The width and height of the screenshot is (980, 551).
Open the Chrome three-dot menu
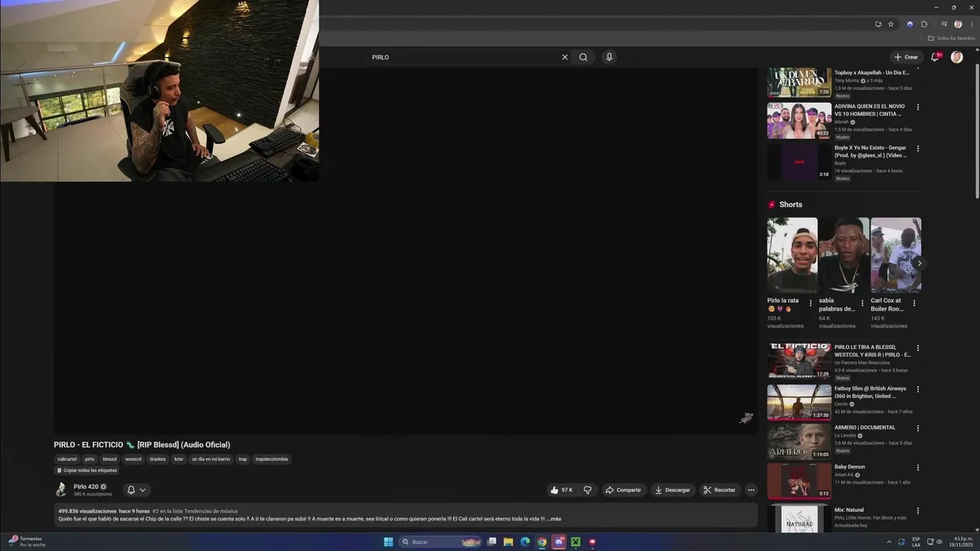click(x=972, y=24)
